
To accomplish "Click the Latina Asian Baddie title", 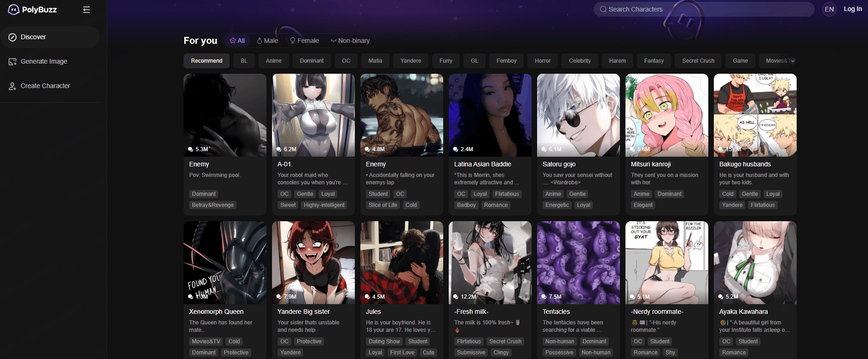I will tap(483, 164).
